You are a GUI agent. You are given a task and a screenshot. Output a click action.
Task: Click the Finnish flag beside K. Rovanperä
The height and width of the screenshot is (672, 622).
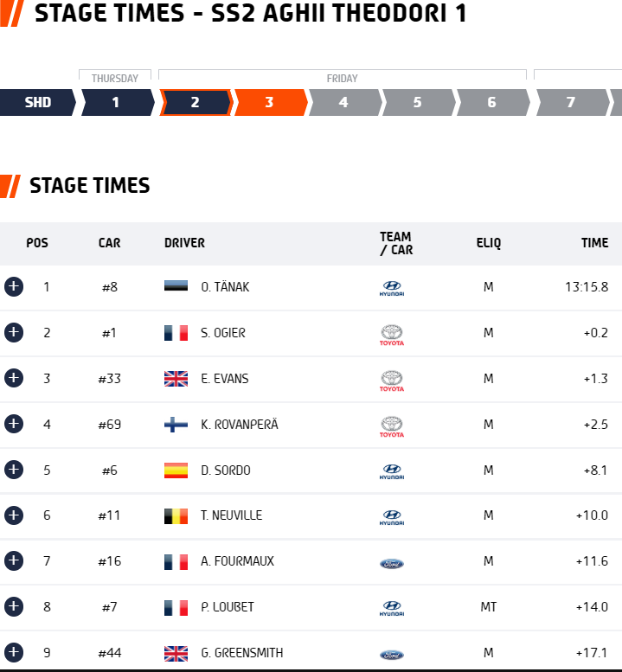[176, 425]
